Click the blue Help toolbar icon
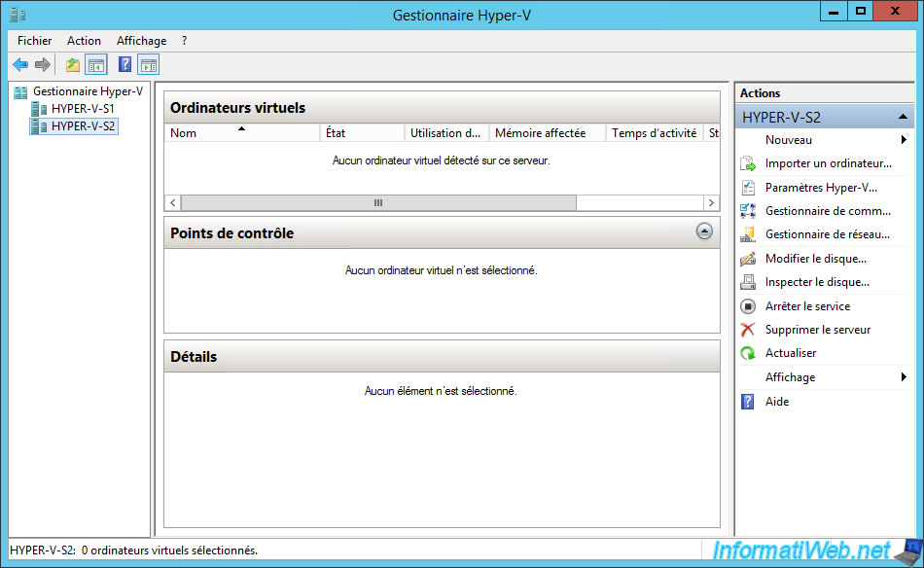The width and height of the screenshot is (924, 568). click(x=124, y=64)
